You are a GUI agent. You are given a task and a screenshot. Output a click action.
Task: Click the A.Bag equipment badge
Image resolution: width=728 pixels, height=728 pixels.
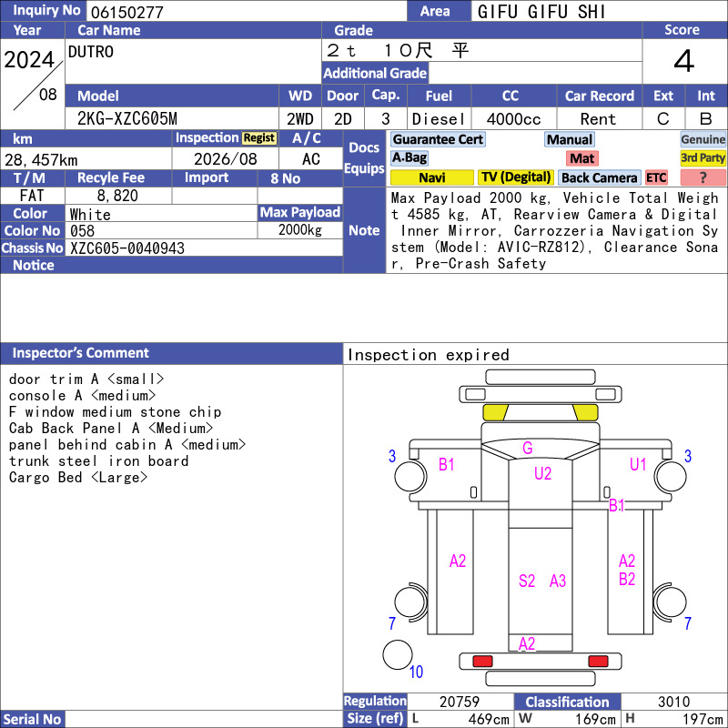(409, 157)
